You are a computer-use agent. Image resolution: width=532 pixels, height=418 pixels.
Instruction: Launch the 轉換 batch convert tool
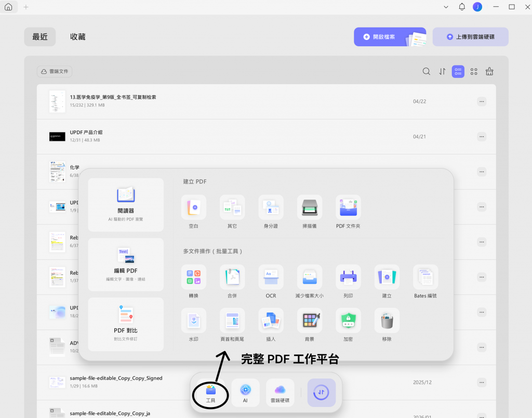(193, 277)
